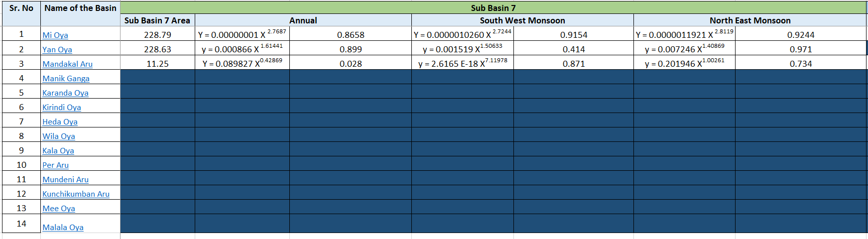Select the Sub Basin 7 merged header cell
Image resolution: width=868 pixels, height=239 pixels.
coord(493,7)
